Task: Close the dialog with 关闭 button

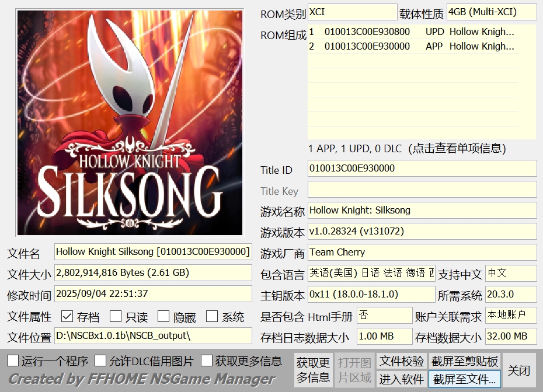Action: tap(518, 370)
